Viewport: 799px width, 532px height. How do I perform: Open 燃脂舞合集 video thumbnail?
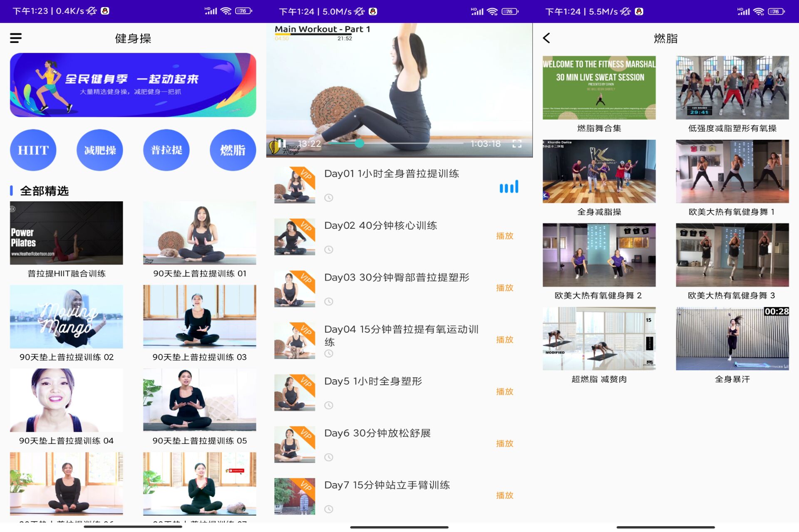tap(599, 88)
